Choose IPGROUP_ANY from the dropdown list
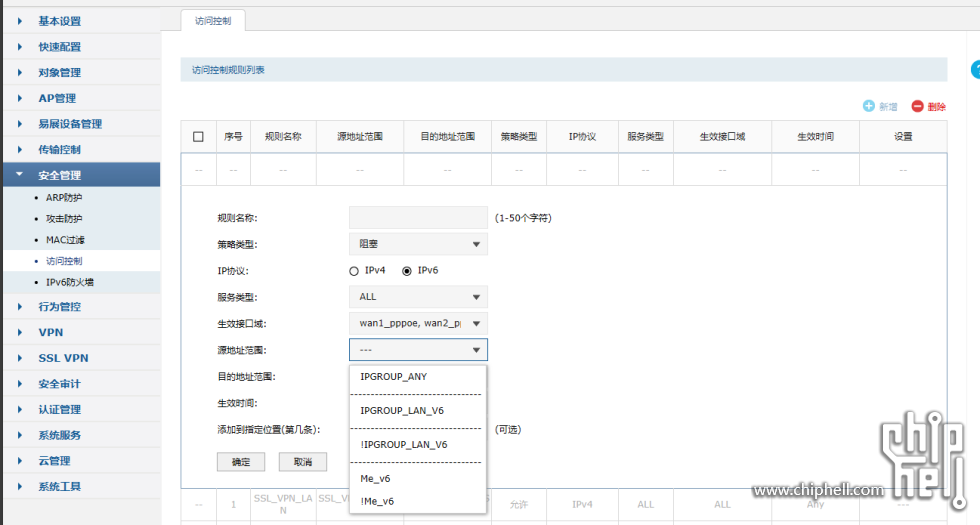The height and width of the screenshot is (525, 980). pos(418,377)
